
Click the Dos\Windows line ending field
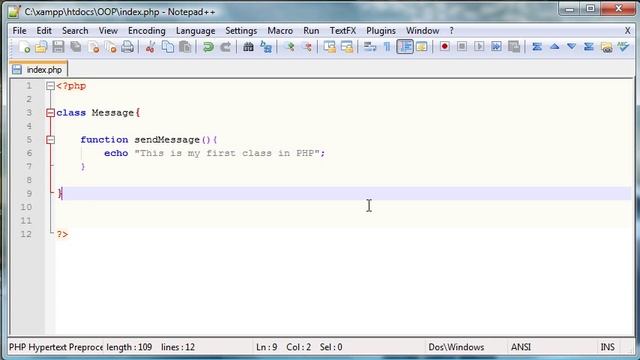(x=456, y=347)
